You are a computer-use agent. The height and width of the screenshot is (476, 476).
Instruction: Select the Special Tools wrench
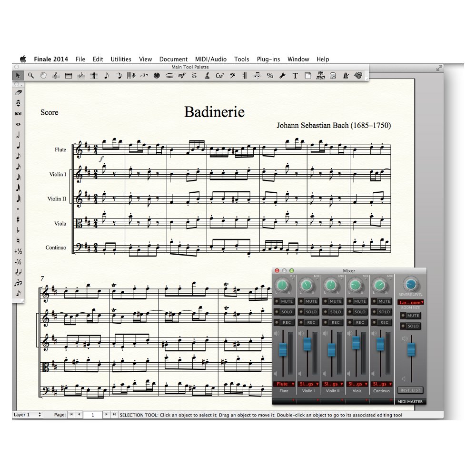pos(283,76)
